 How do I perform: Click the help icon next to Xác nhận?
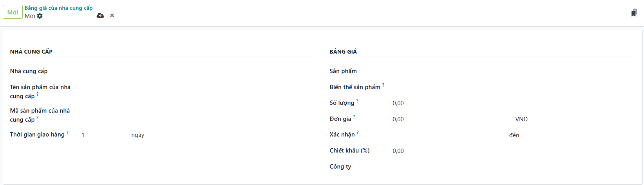point(358,133)
